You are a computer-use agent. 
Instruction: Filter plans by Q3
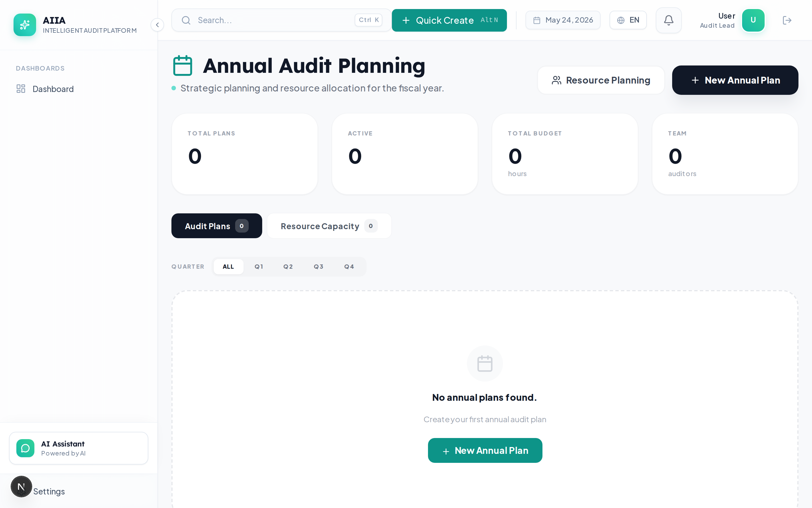318,266
